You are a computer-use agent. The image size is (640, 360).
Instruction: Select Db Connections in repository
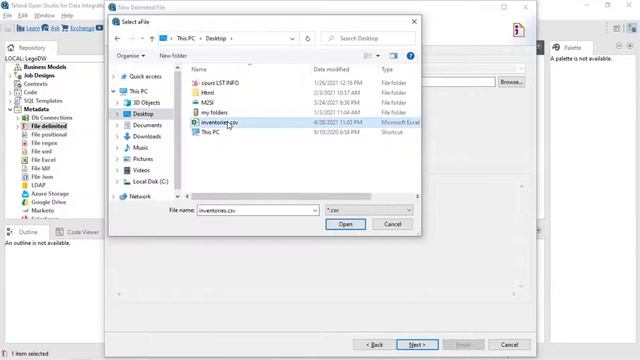[51, 118]
